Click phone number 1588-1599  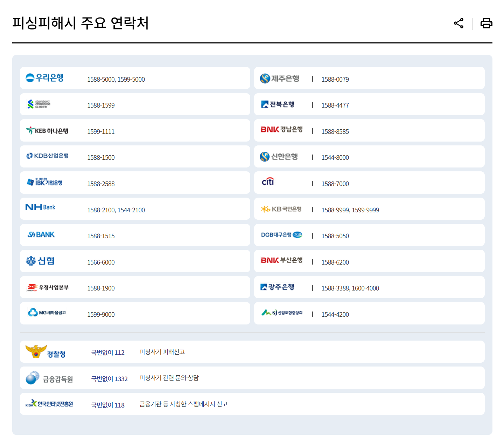pos(101,105)
